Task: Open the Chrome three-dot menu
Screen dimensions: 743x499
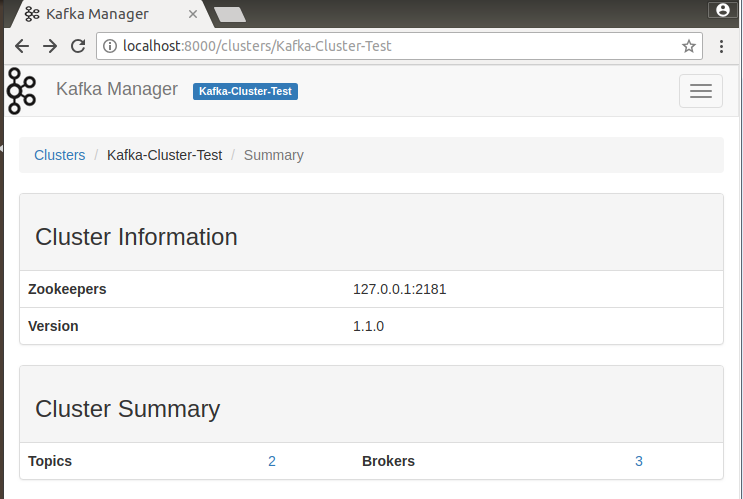Action: pyautogui.click(x=721, y=46)
